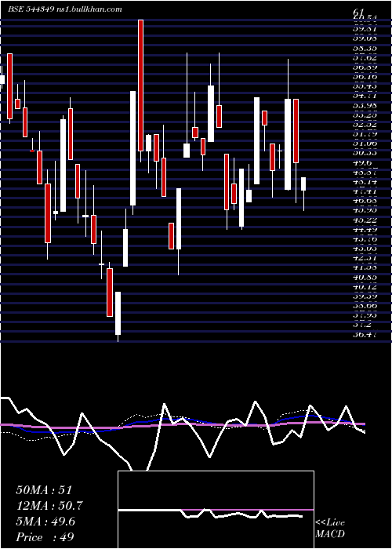Click the 53.98 price axis label
The image size is (392, 549).
coord(365,105)
